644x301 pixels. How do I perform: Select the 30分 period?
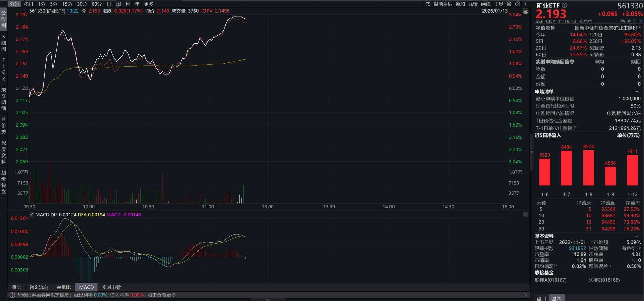82,4
